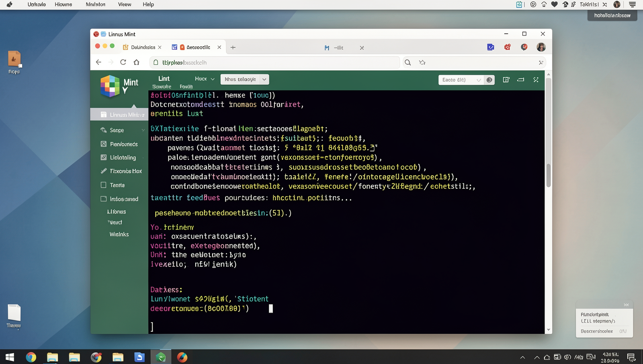Click the search magnifier beside the address bar
The height and width of the screenshot is (364, 643).
[x=408, y=62]
